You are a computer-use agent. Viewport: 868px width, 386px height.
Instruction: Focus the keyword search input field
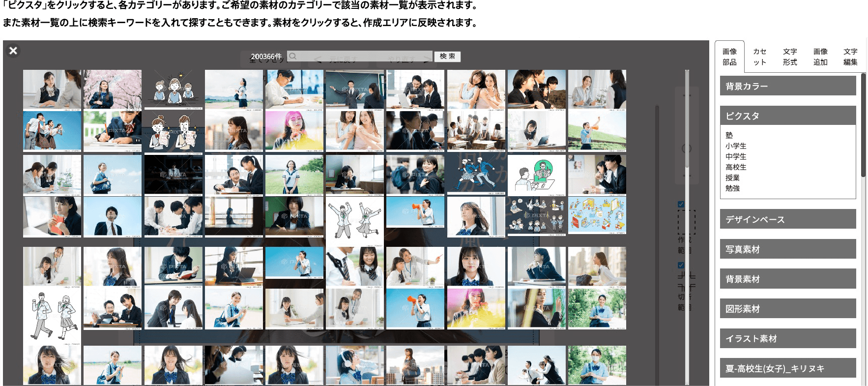[x=360, y=56]
